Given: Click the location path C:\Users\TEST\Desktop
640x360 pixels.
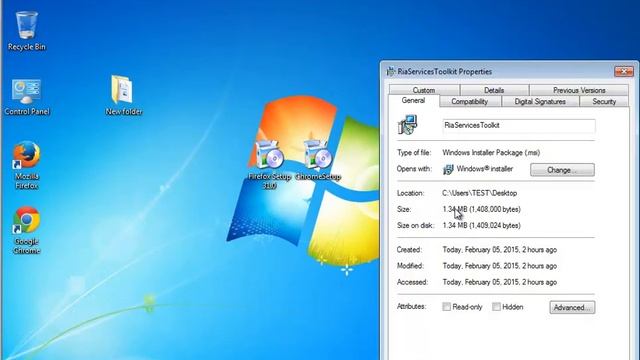Looking at the screenshot, I should coord(480,193).
